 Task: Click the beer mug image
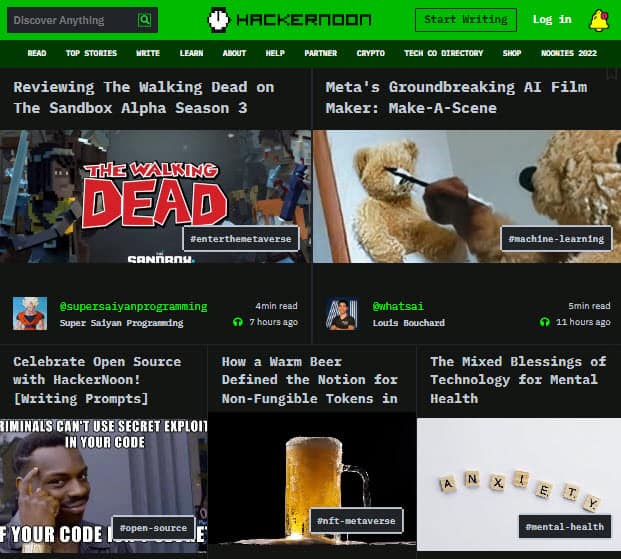coord(312,481)
